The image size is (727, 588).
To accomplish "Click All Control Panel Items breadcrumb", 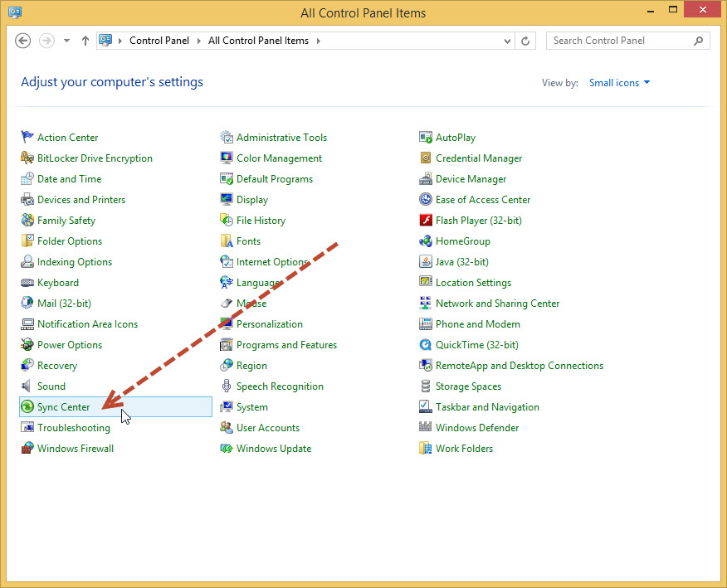I will tap(258, 41).
